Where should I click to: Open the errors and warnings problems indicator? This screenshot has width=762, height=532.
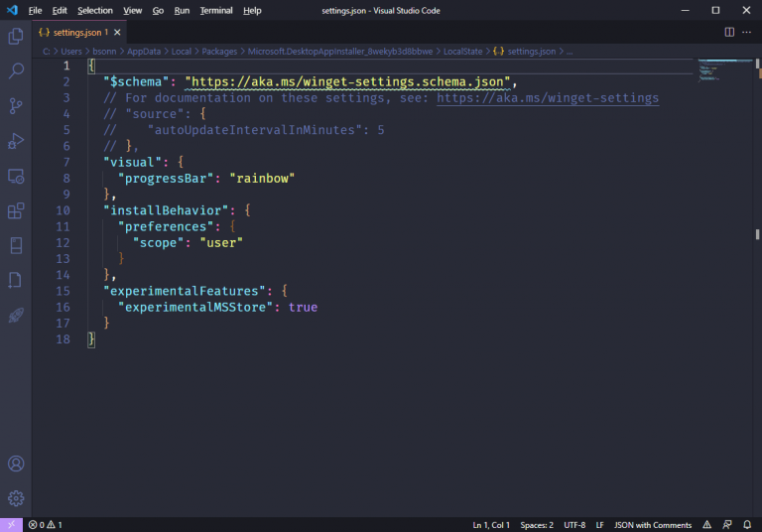point(46,525)
